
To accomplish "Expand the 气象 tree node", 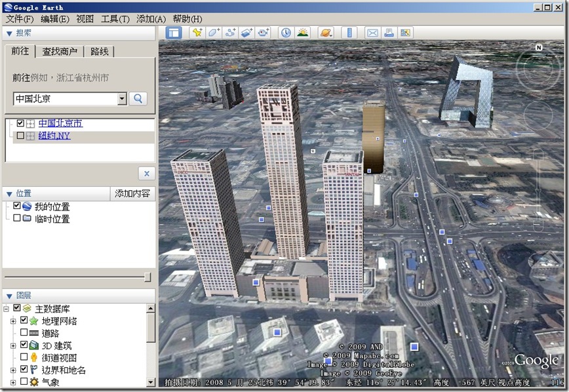I will 13,382.
